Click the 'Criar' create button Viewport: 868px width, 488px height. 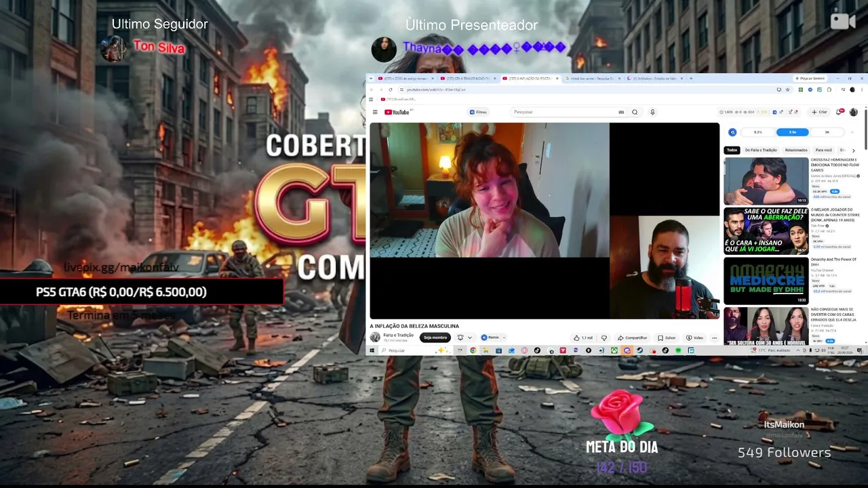point(819,113)
